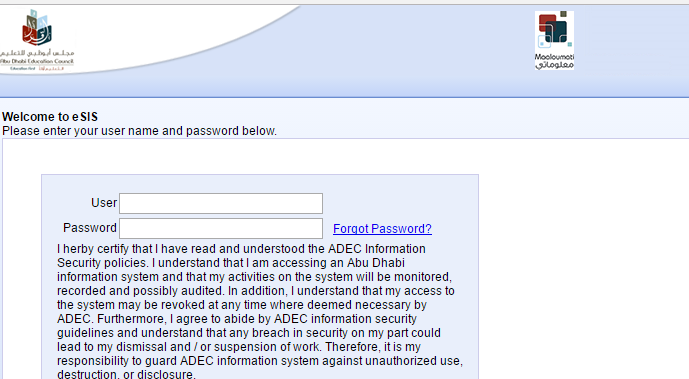Click the Maaloumati logo image

(x=554, y=40)
